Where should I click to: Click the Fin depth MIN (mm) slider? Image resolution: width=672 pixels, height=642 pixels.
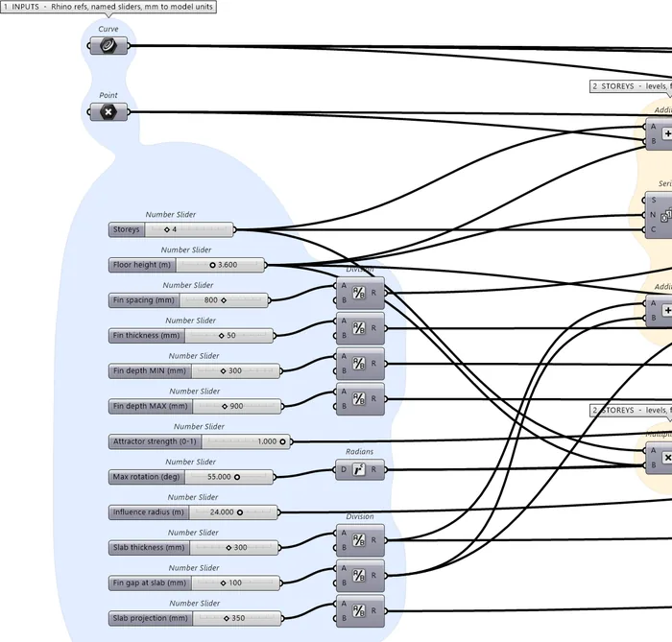pyautogui.click(x=194, y=370)
